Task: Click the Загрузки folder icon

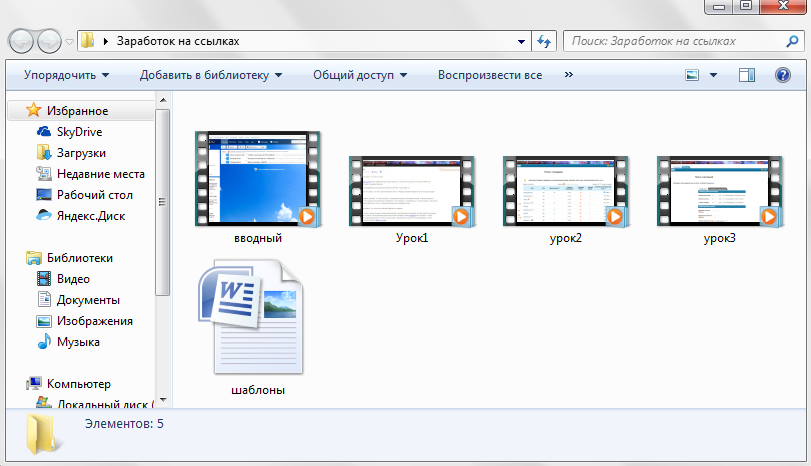Action: [44, 153]
